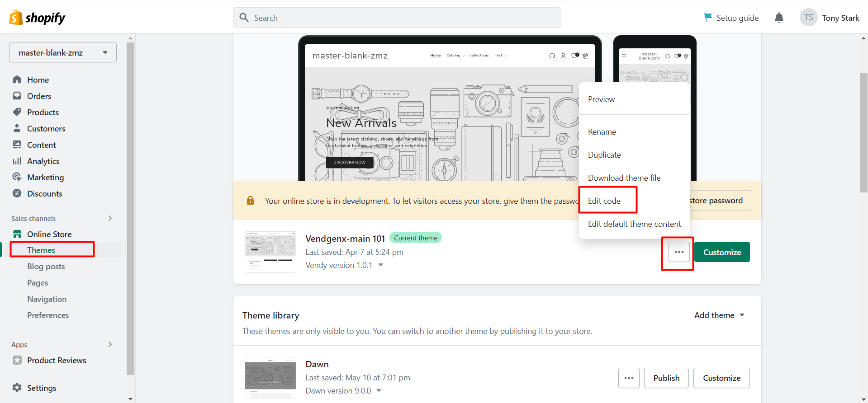
Task: Expand the Apps section chevron
Action: [110, 344]
